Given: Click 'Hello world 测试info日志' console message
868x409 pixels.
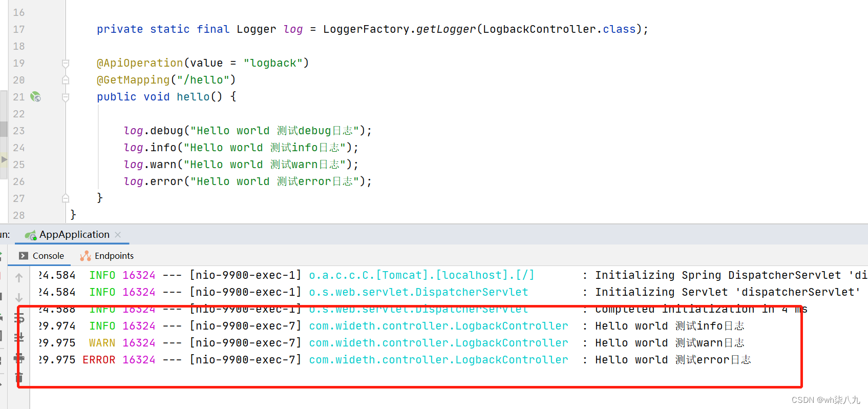Looking at the screenshot, I should click(x=669, y=326).
